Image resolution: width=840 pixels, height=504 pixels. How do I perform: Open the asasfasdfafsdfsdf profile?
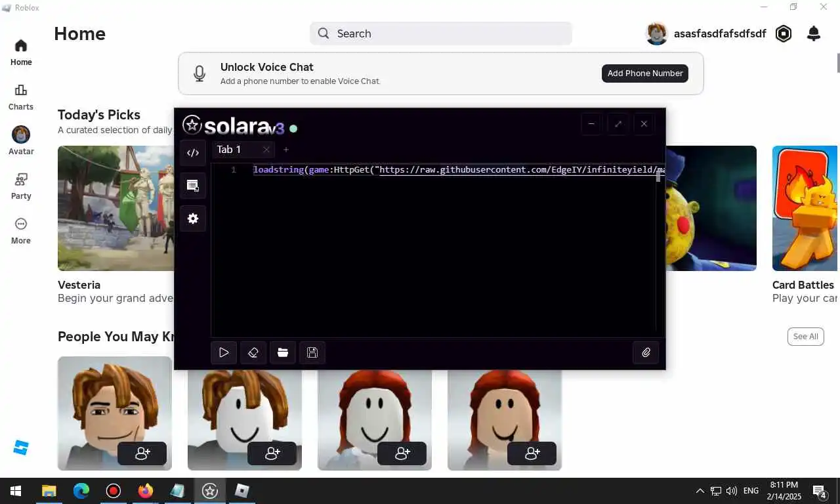(706, 33)
